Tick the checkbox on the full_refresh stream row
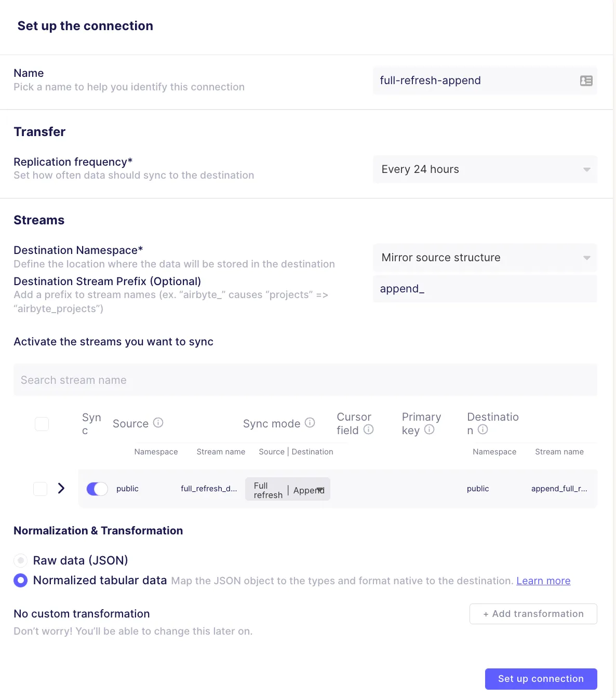Image resolution: width=616 pixels, height=698 pixels. tap(40, 489)
